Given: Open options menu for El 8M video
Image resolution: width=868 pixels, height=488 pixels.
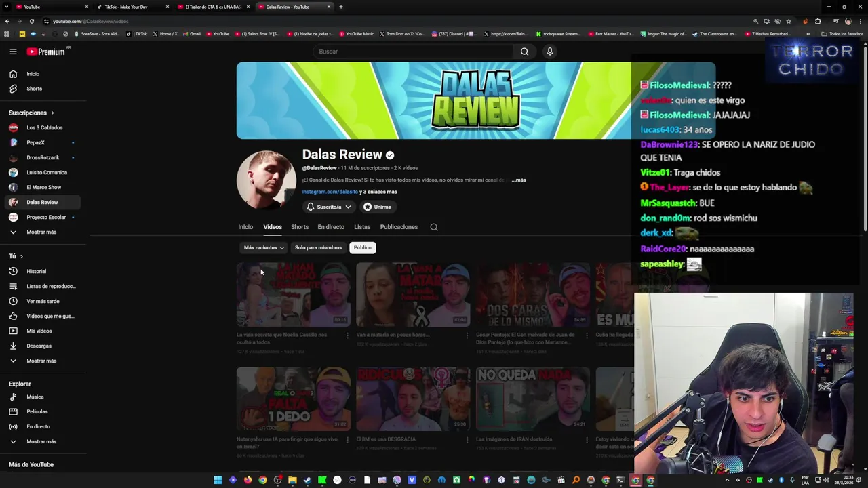Looking at the screenshot, I should (x=467, y=439).
